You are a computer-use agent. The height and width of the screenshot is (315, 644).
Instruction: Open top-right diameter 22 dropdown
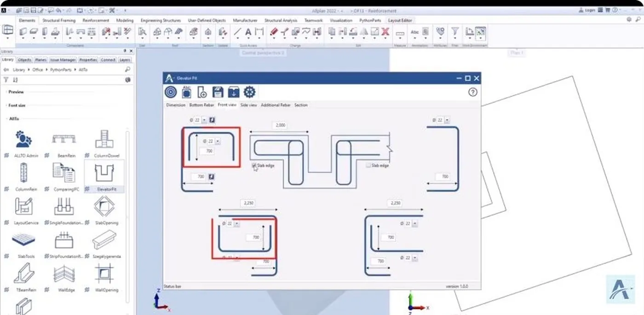(447, 120)
